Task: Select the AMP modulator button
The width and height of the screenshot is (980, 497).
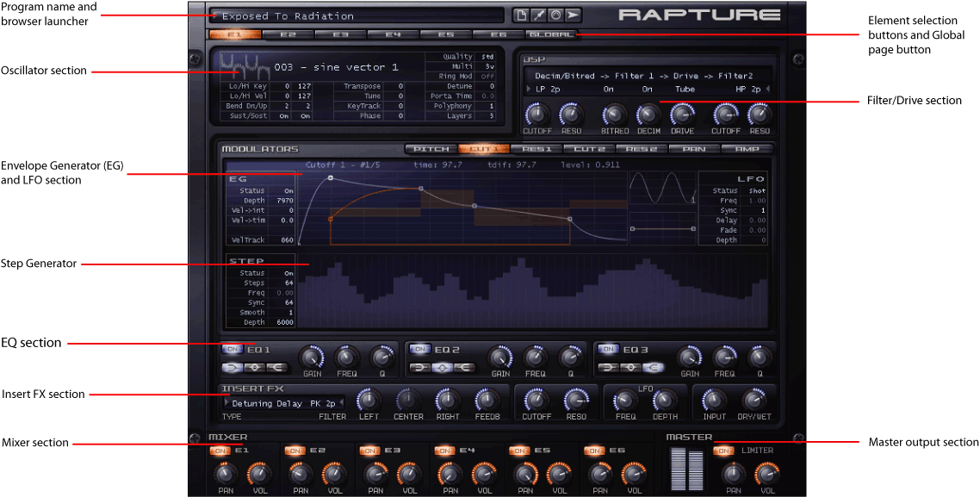Action: [x=747, y=149]
